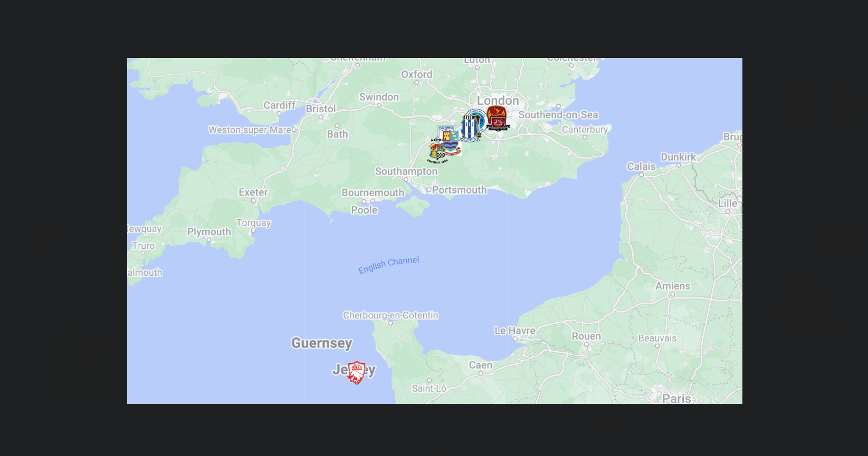Screen dimensions: 868x456
Task: Select the Guernsey island label
Action: coord(322,343)
